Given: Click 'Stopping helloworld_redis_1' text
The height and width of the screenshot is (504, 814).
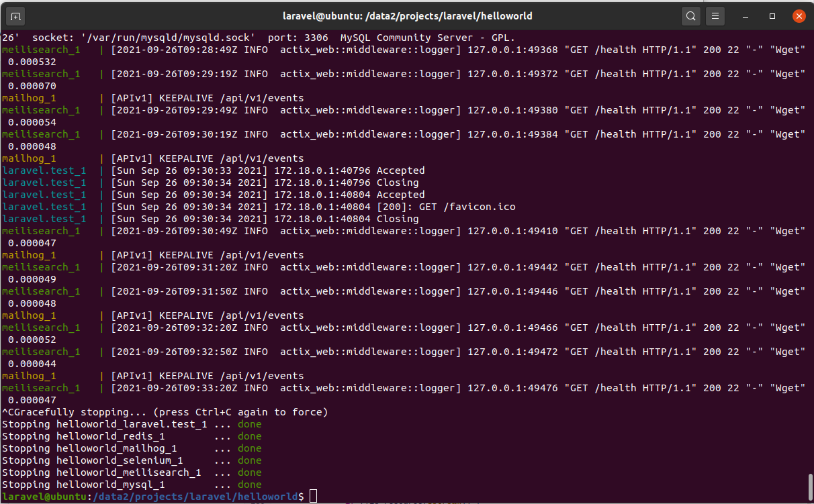Looking at the screenshot, I should (83, 436).
